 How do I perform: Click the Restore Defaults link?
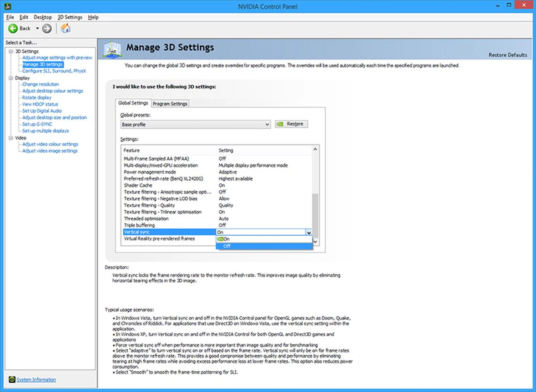[x=508, y=55]
